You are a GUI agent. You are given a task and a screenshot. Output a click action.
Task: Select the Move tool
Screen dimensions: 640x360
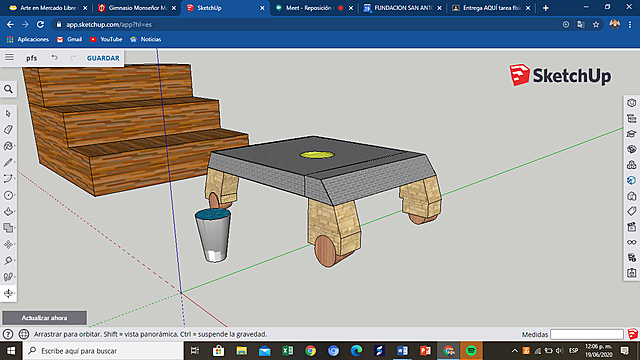(8, 244)
